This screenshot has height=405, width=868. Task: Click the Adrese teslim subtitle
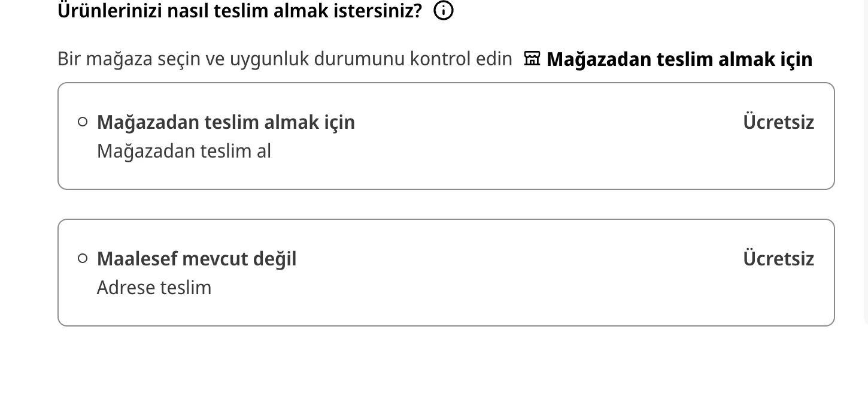click(x=154, y=288)
